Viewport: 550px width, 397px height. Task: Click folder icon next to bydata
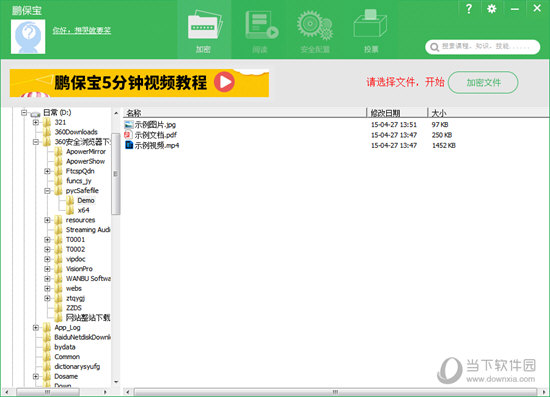pyautogui.click(x=47, y=347)
